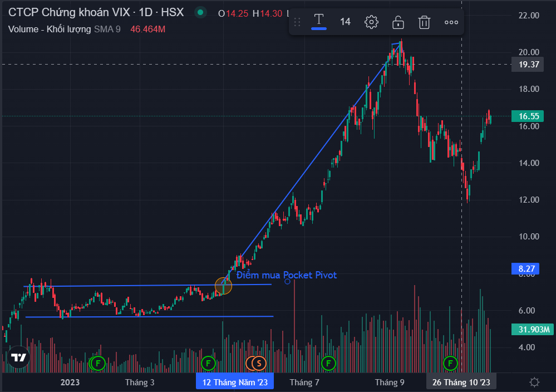Select the long blue uptrend line
Viewport: 556px width, 392px height.
(x=312, y=164)
